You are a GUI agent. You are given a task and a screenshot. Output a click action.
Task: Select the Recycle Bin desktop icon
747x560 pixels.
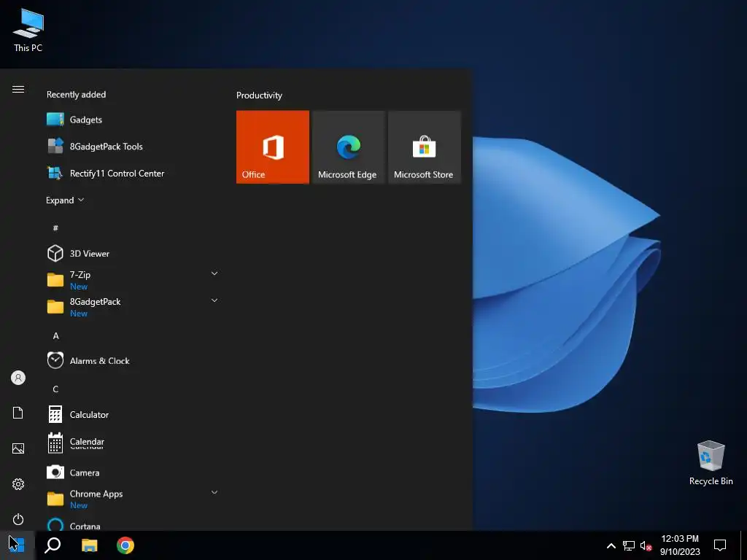(711, 463)
